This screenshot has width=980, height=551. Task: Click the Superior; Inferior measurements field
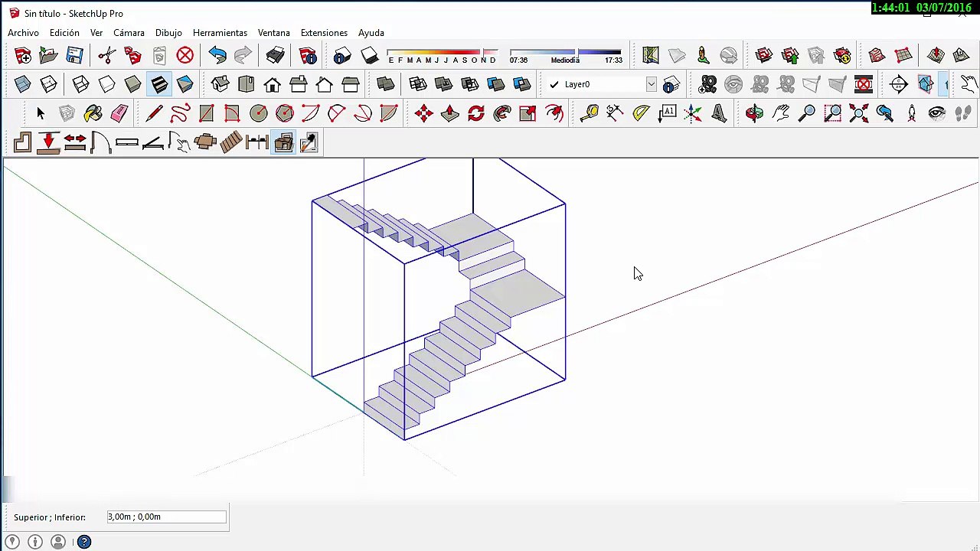coord(166,517)
